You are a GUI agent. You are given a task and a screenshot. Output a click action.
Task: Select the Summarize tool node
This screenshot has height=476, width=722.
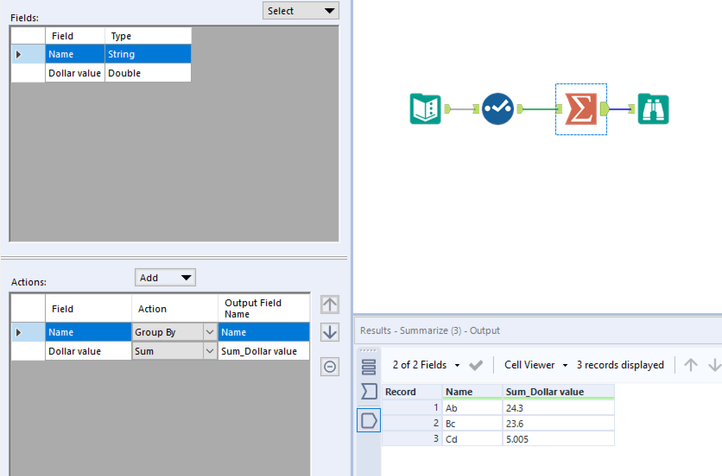(581, 109)
